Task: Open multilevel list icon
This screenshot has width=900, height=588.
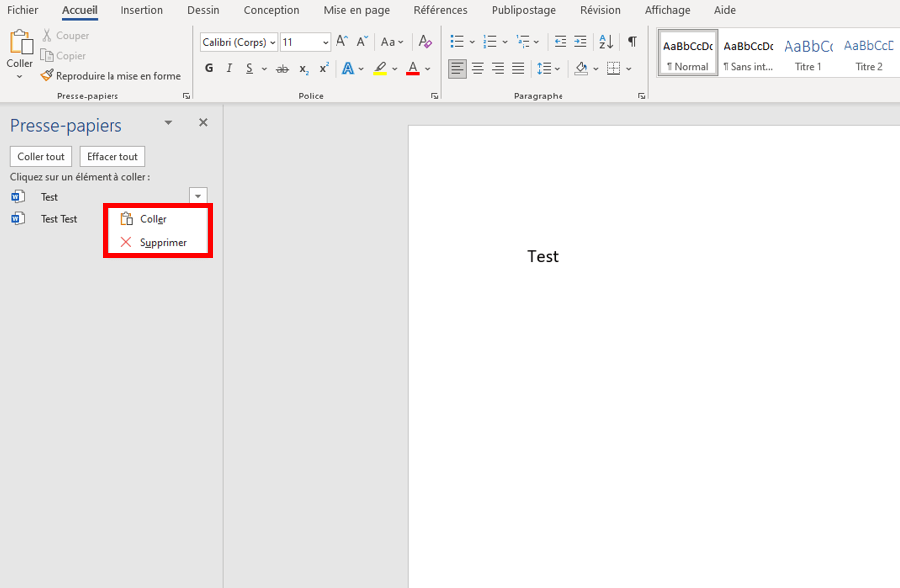Action: tap(523, 42)
